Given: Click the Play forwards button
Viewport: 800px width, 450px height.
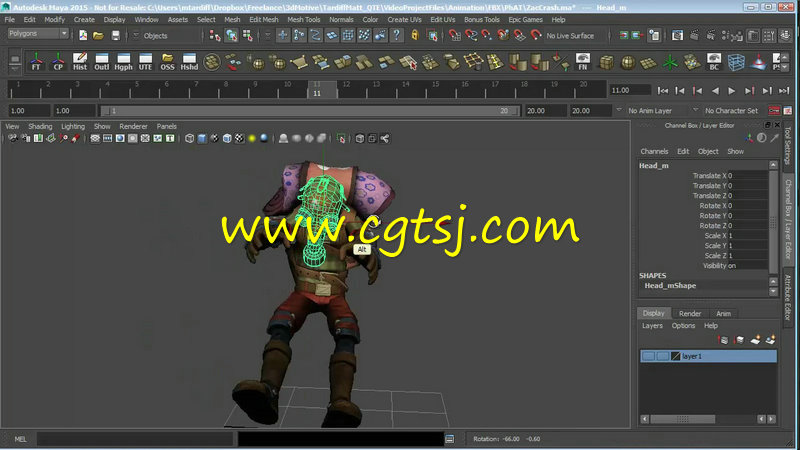Looking at the screenshot, I should [x=732, y=90].
